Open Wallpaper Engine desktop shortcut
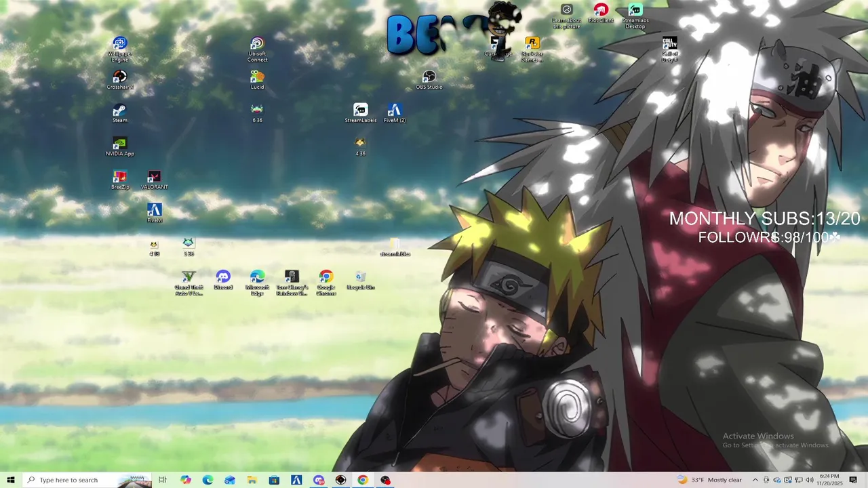This screenshot has height=488, width=868. (120, 49)
